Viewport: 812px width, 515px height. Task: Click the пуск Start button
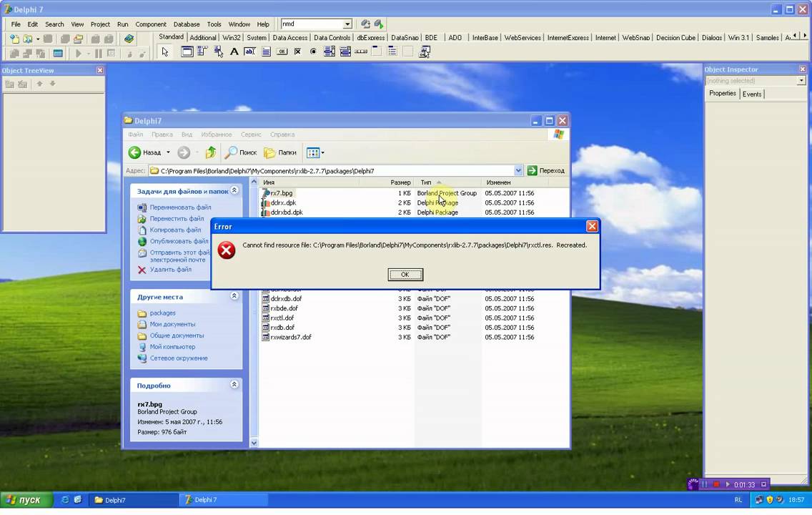pyautogui.click(x=26, y=500)
